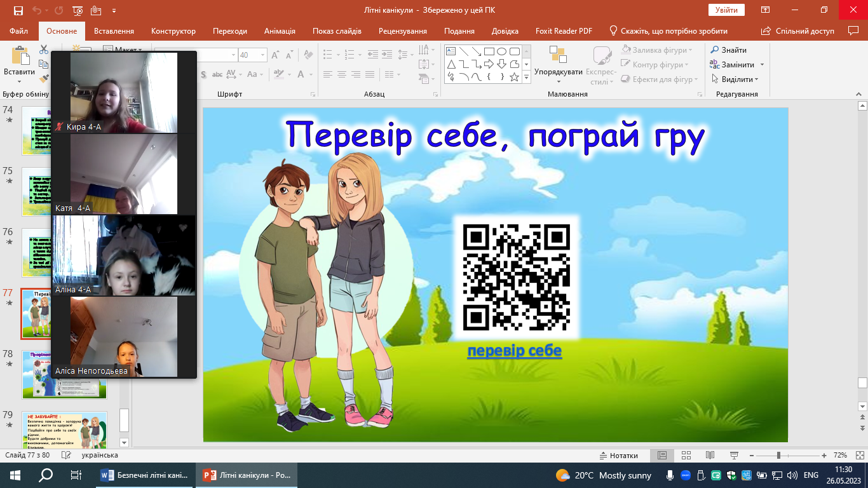The height and width of the screenshot is (488, 868).
Task: Open Упорядкувати arrange dropdown
Action: [558, 65]
